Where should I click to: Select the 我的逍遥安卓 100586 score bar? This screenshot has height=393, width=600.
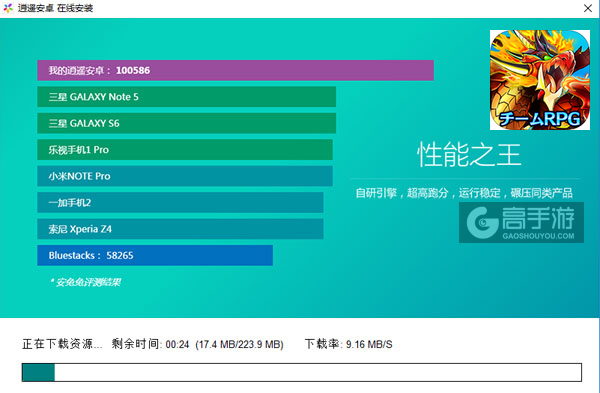tap(235, 70)
